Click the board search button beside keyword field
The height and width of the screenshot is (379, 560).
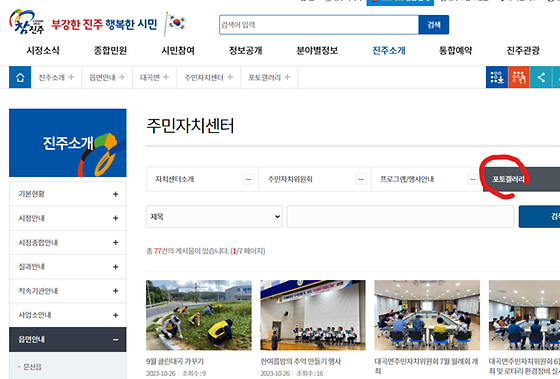[539, 216]
